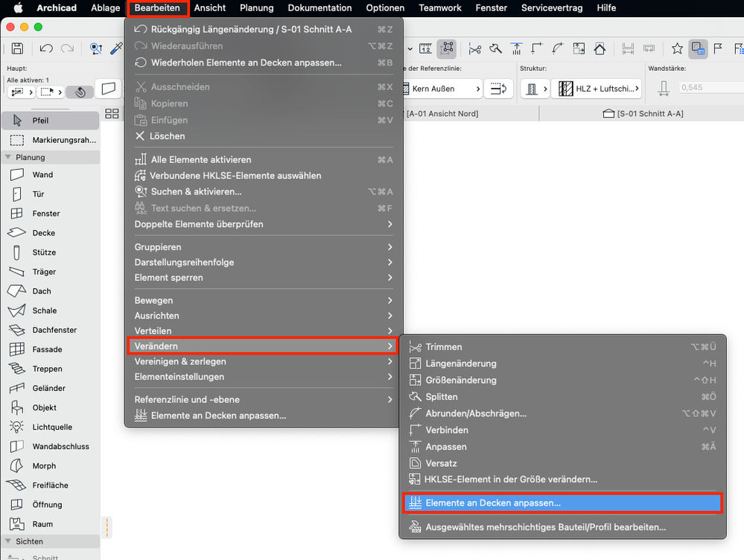Screen dimensions: 744x560
Task: Select the Raum zone tool
Action: 51,524
